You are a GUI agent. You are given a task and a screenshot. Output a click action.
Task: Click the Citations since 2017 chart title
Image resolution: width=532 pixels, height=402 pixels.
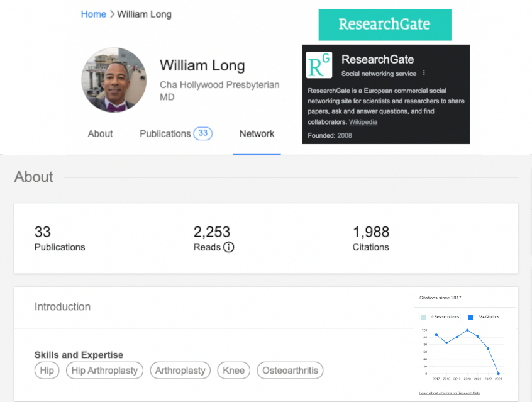coord(440,298)
